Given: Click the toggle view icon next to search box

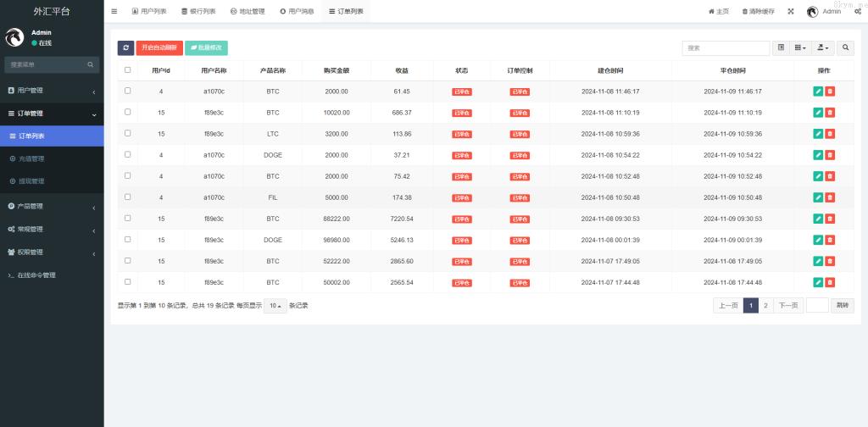Looking at the screenshot, I should pos(781,48).
